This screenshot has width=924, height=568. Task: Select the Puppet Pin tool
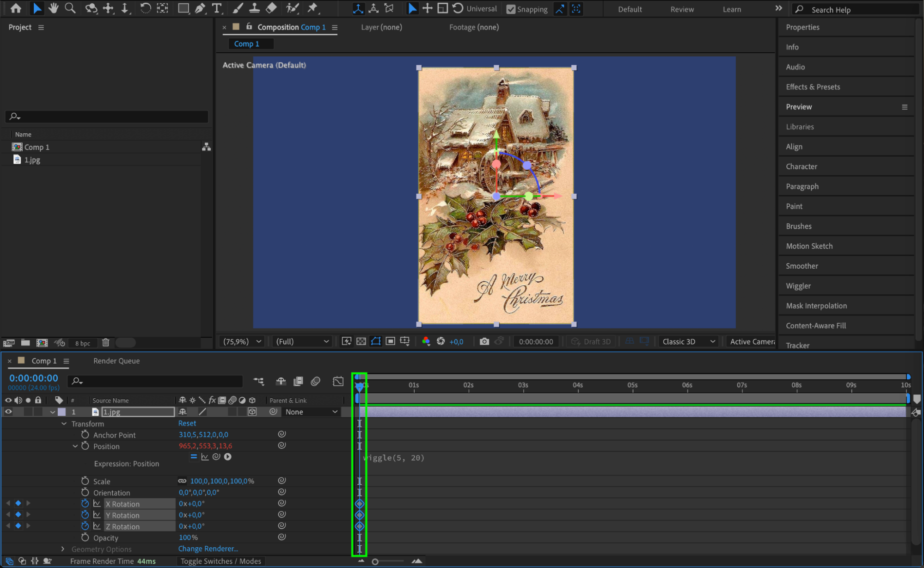pyautogui.click(x=312, y=8)
